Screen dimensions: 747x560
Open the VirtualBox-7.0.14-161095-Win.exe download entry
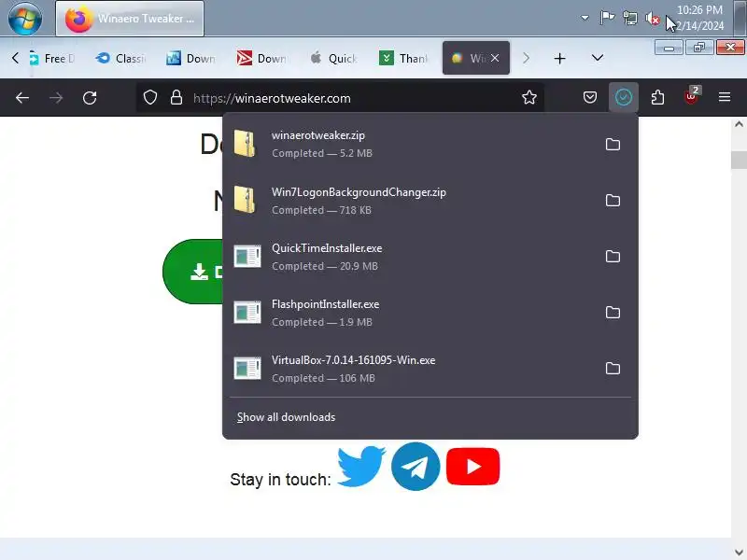click(x=410, y=369)
